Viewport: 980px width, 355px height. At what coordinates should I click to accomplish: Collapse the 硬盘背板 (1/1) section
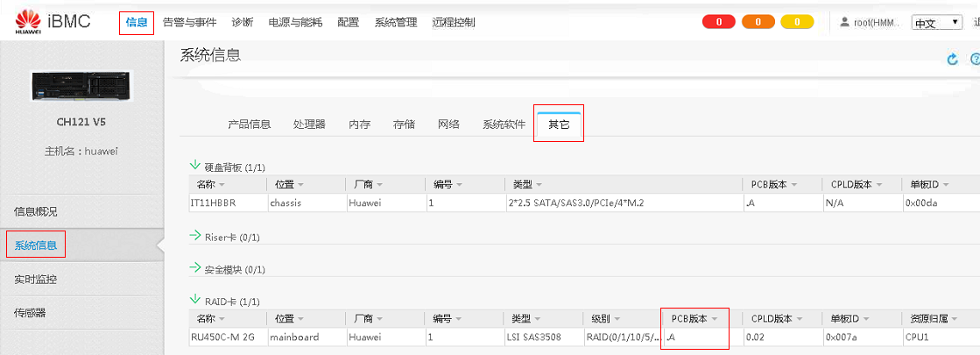point(195,167)
